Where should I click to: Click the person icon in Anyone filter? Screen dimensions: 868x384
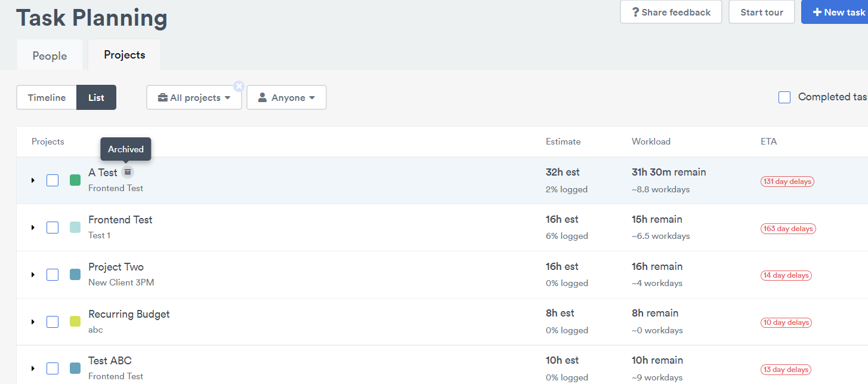(x=261, y=97)
